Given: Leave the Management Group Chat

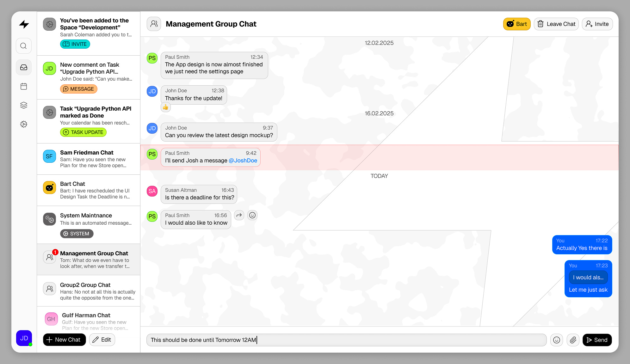Looking at the screenshot, I should (556, 24).
